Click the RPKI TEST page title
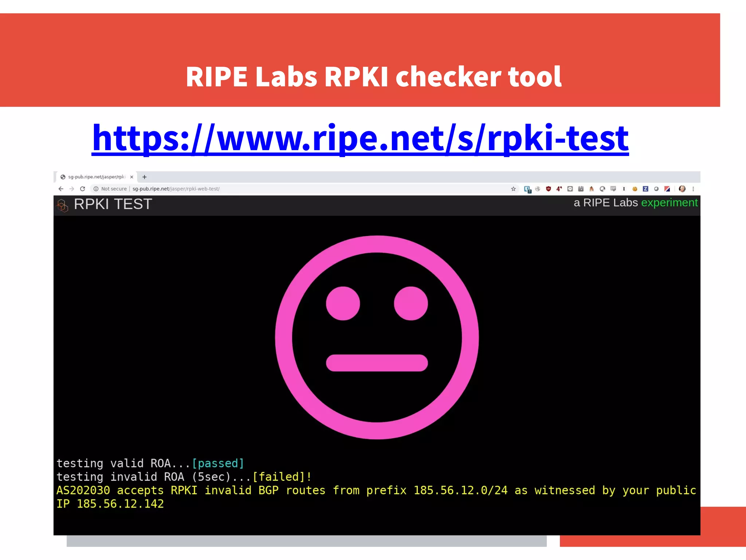The width and height of the screenshot is (746, 560). [113, 204]
